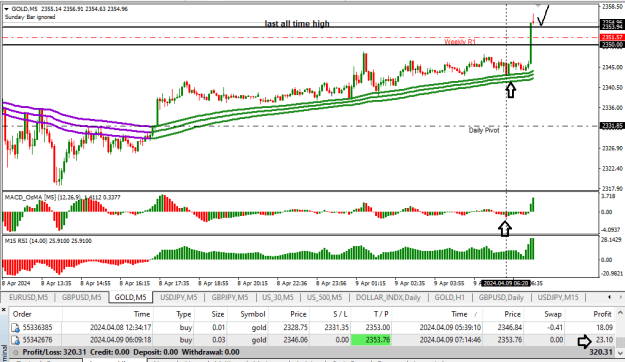Switch to the USDJPY,M15 chart tab
Image resolution: width=625 pixels, height=362 pixels.
(558, 297)
